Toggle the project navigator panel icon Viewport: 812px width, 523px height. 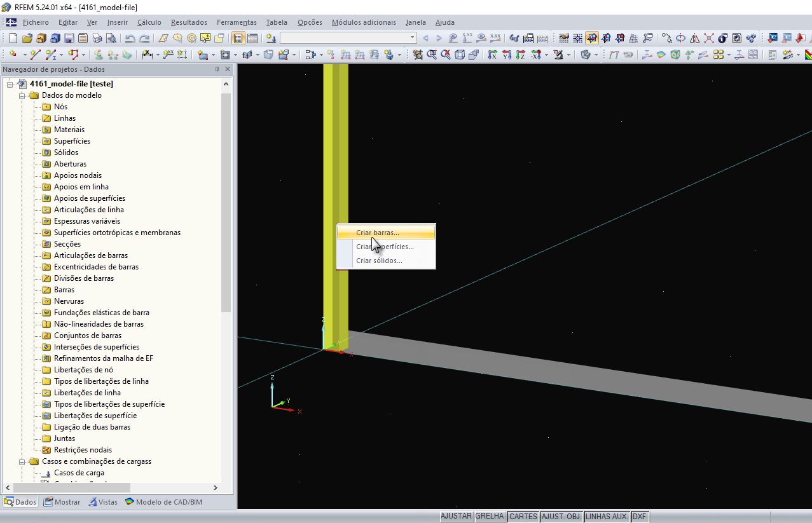[238, 38]
